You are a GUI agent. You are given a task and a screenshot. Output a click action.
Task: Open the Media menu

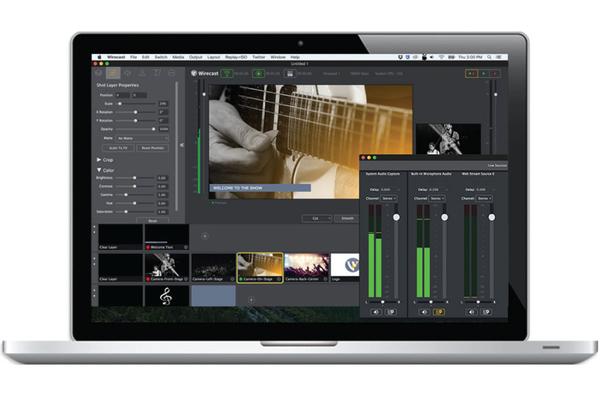tap(178, 57)
